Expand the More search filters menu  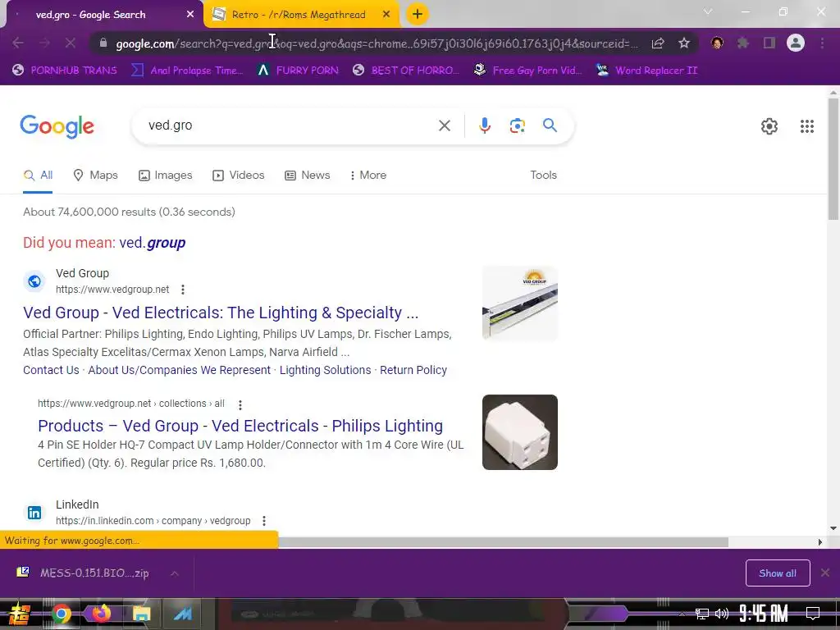tap(368, 176)
